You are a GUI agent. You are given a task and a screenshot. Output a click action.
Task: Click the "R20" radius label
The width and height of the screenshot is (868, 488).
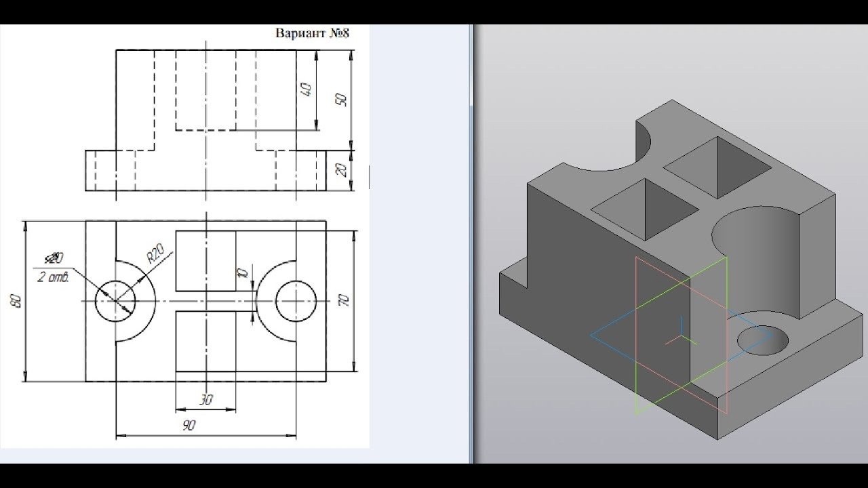click(x=156, y=256)
